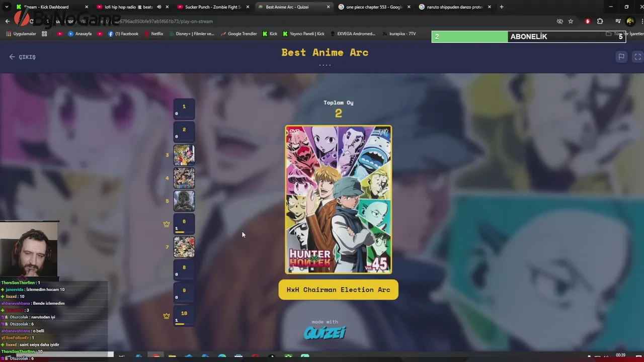Click the red extension icon in toolbar
This screenshot has width=644, height=362.
click(x=588, y=21)
